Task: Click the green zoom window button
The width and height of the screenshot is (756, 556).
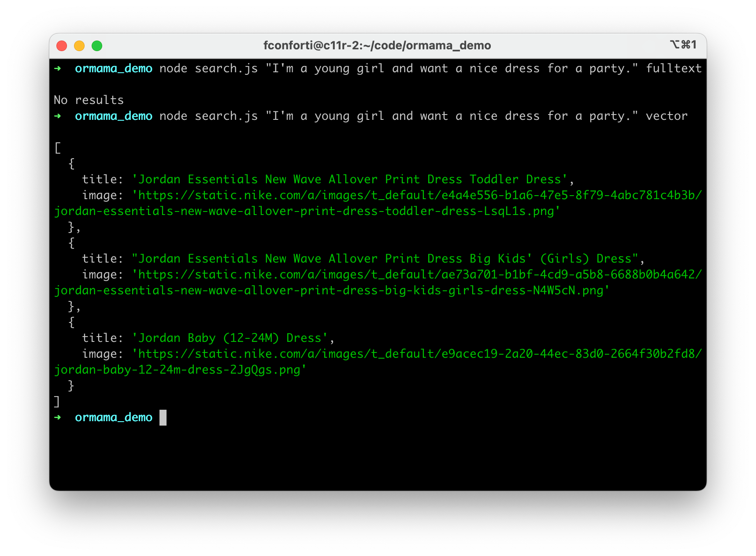Action: click(97, 46)
